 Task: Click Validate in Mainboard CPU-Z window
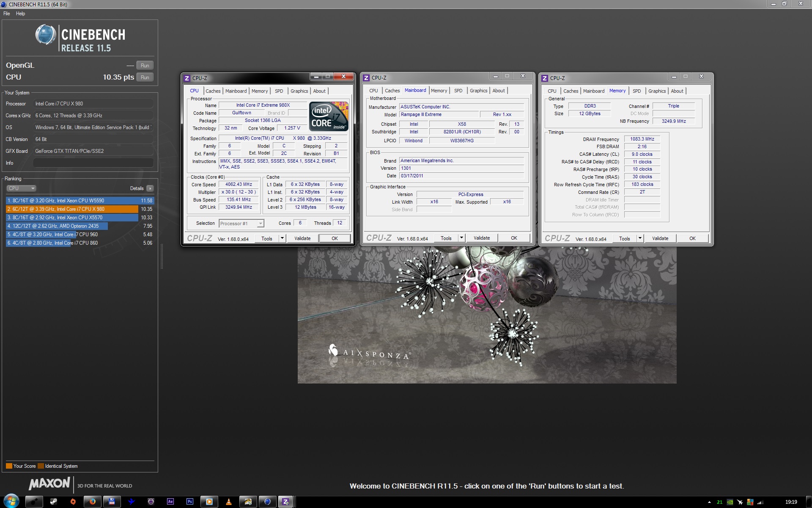482,238
